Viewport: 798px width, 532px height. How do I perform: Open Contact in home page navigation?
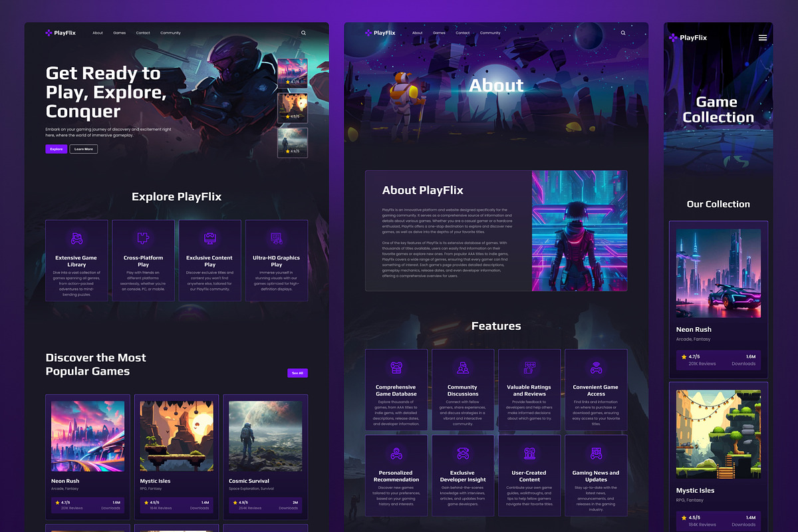pyautogui.click(x=143, y=33)
